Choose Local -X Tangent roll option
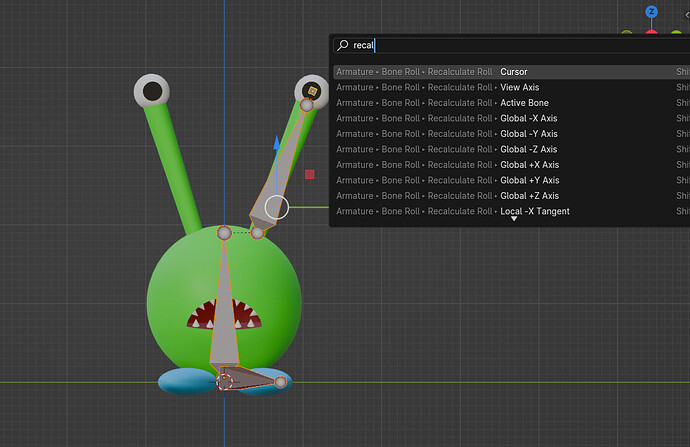This screenshot has width=690, height=447. click(511, 211)
